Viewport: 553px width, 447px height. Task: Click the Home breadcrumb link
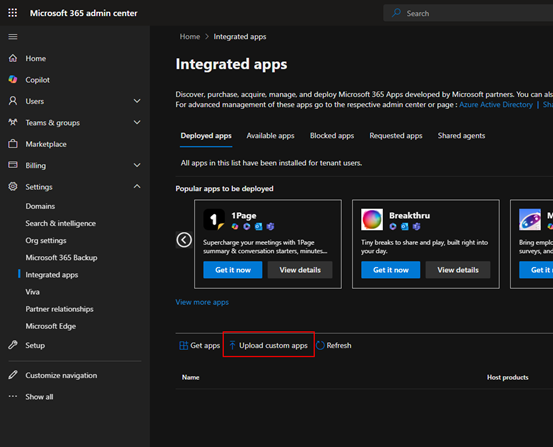click(x=190, y=37)
